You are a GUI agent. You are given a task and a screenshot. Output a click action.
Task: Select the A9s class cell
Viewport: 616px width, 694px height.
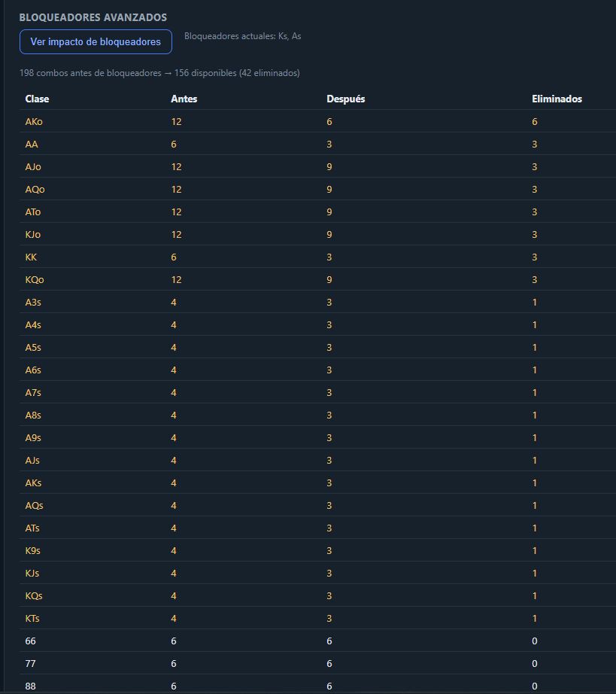tap(33, 438)
